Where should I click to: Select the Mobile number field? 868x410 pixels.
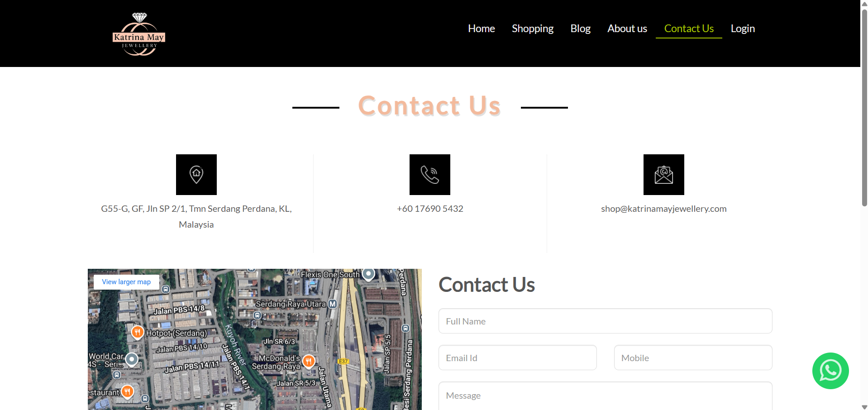[693, 358]
